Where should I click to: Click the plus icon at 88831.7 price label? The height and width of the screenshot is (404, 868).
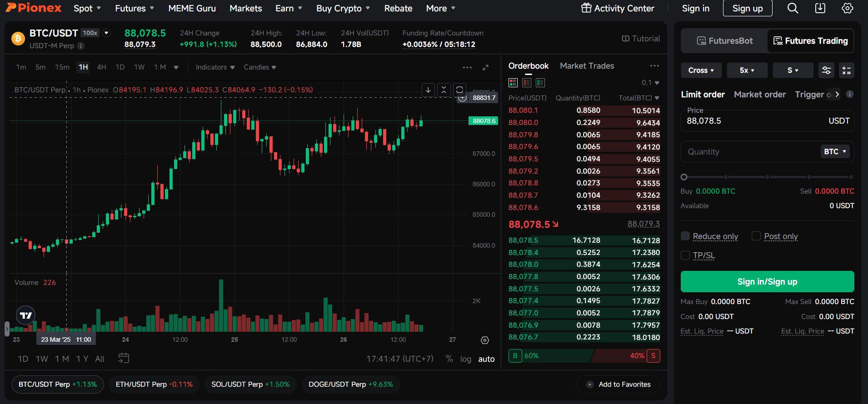462,98
